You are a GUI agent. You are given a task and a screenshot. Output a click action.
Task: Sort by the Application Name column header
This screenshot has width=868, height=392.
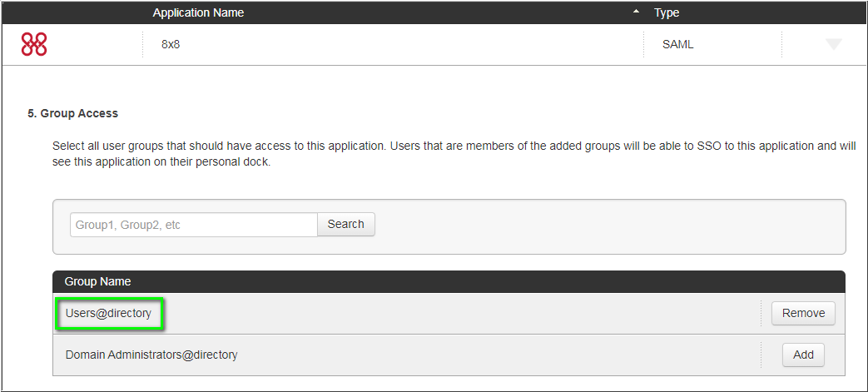[x=198, y=12]
